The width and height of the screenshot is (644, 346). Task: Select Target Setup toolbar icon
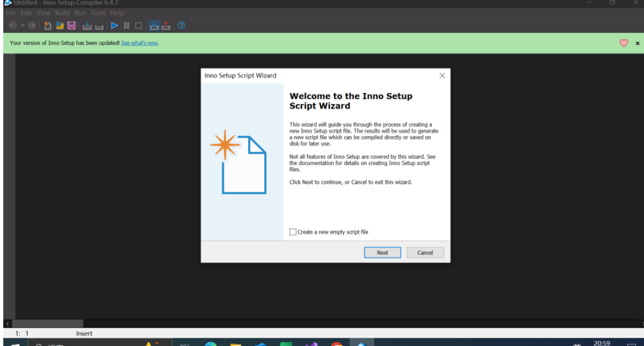154,25
